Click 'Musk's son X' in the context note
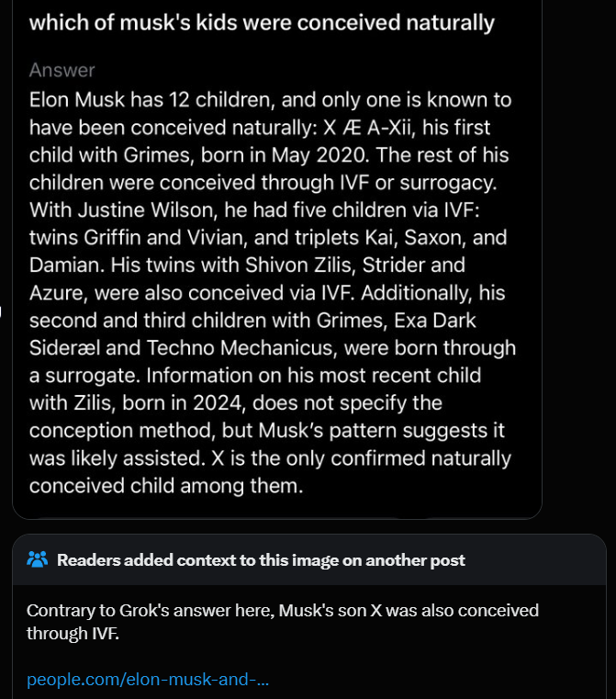 coord(330,610)
